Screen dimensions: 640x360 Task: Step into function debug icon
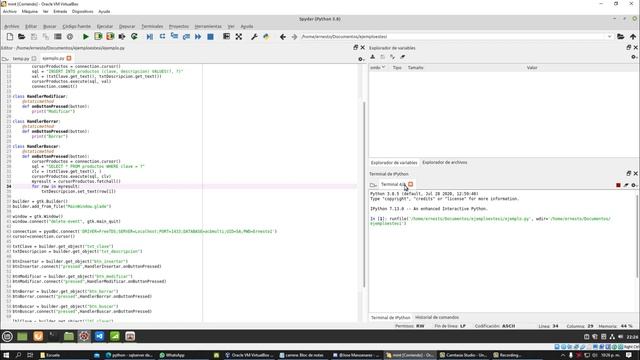point(174,37)
